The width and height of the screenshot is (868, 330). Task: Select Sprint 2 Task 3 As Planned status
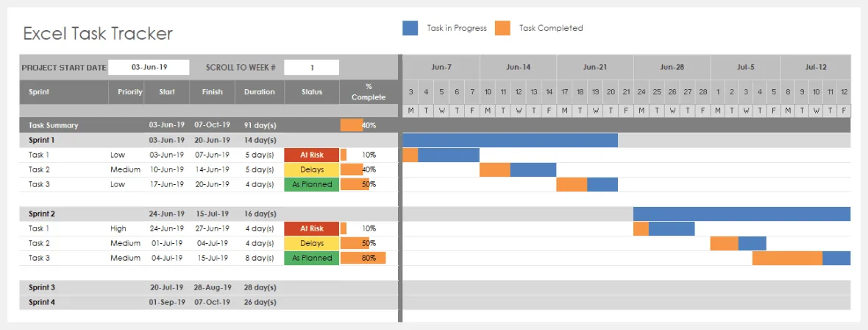point(312,258)
